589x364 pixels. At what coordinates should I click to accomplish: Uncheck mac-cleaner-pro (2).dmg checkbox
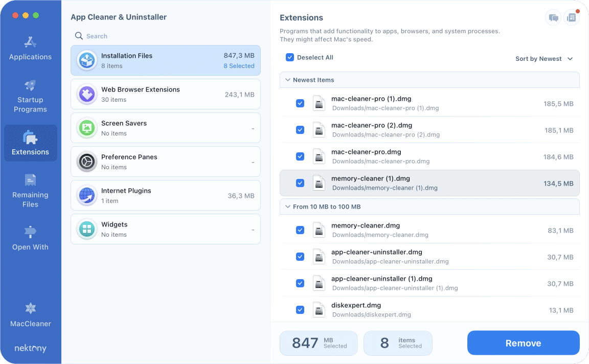300,130
